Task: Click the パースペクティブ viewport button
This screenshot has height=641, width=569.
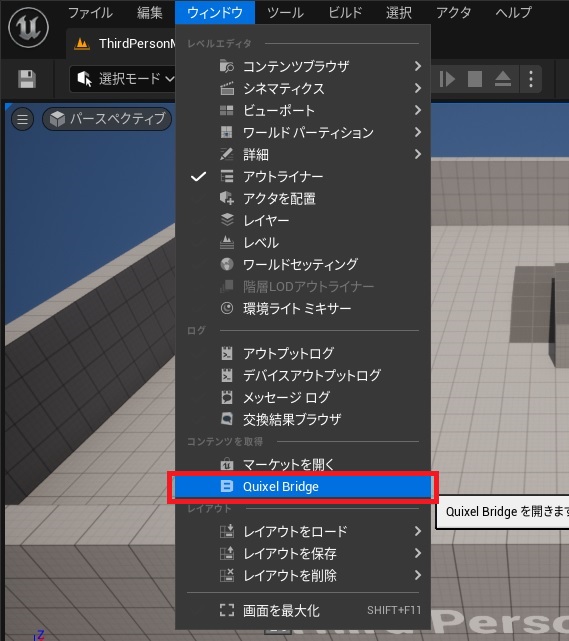Action: pyautogui.click(x=107, y=119)
